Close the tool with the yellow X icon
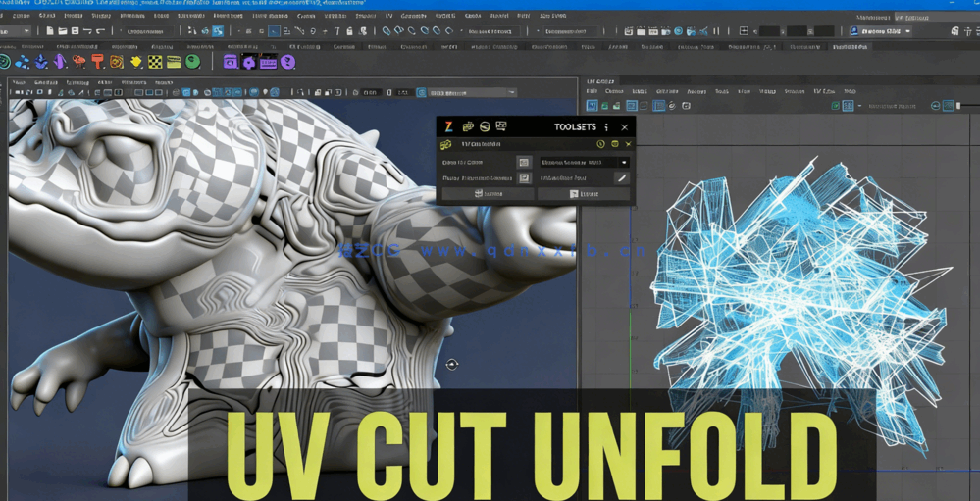Screen dimensions: 980x501 tap(628, 144)
